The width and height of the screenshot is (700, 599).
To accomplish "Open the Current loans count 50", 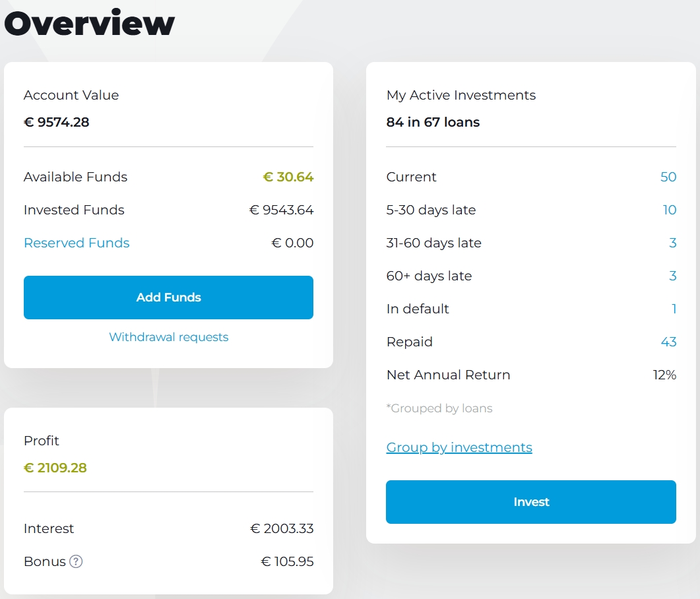I will coord(668,177).
